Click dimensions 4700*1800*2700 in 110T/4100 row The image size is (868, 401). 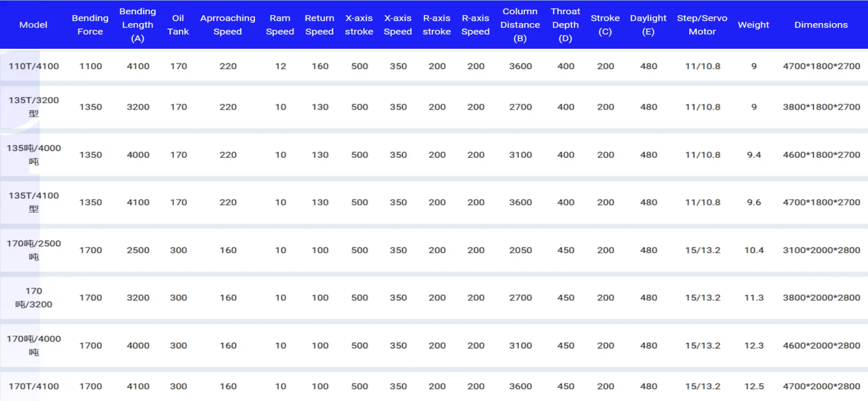tap(821, 66)
